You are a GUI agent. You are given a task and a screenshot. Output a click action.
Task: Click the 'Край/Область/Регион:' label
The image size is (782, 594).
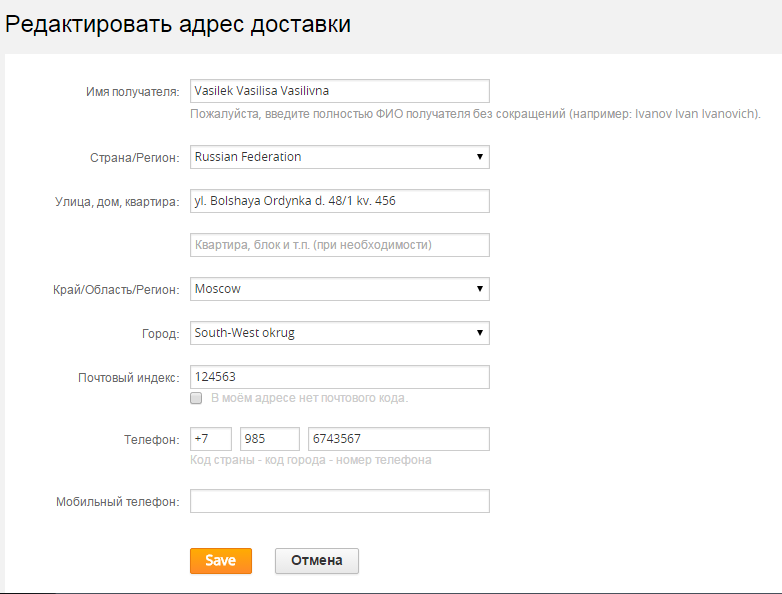(x=116, y=290)
